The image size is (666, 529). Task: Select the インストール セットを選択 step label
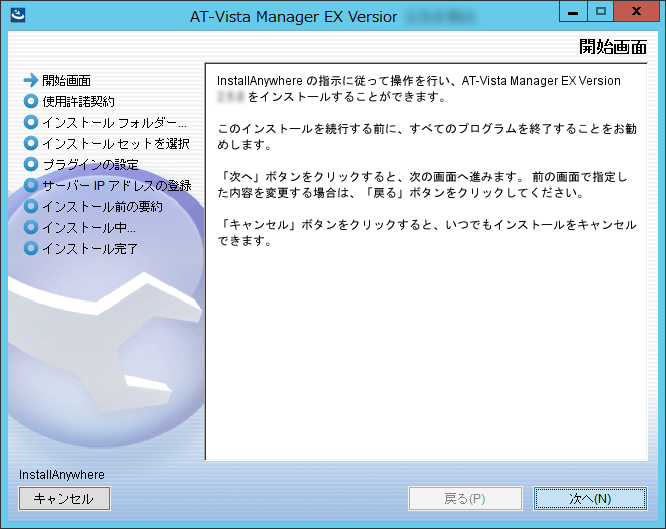[116, 143]
